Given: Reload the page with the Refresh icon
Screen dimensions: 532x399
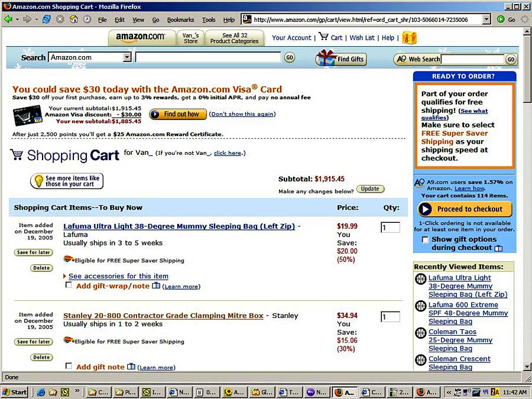Looking at the screenshot, I should pos(46,20).
